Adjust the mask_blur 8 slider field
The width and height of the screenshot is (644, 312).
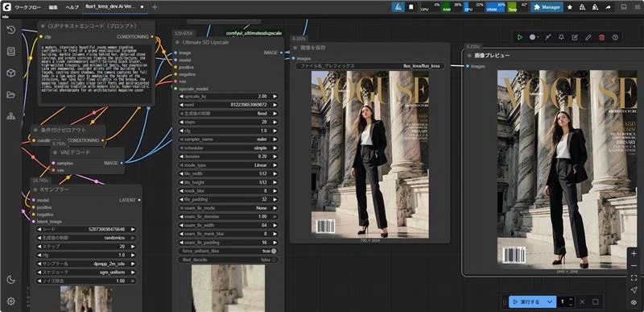(x=228, y=191)
